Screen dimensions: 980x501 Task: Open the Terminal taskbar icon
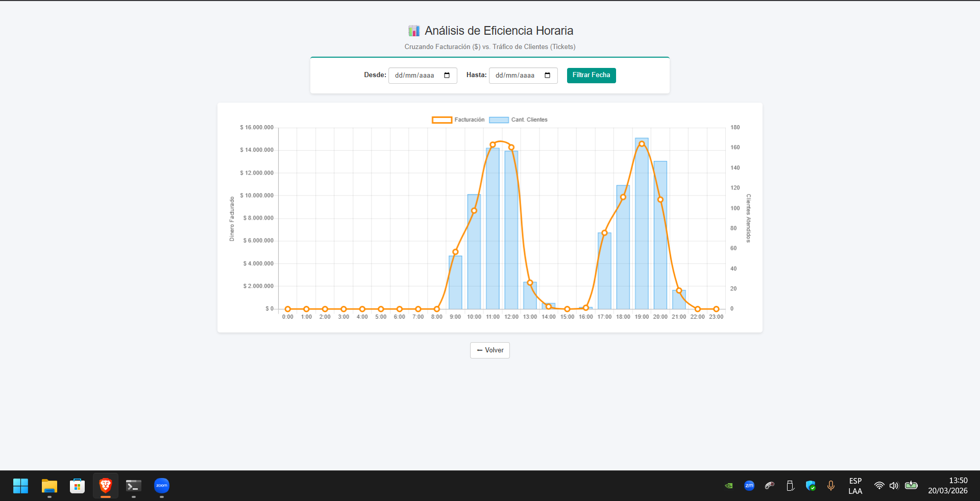coord(134,486)
